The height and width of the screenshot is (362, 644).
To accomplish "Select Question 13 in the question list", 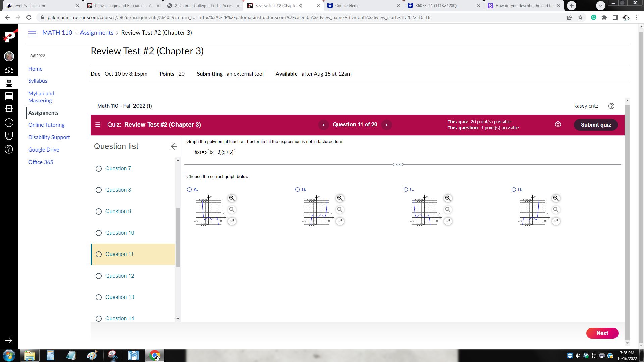I will [120, 297].
